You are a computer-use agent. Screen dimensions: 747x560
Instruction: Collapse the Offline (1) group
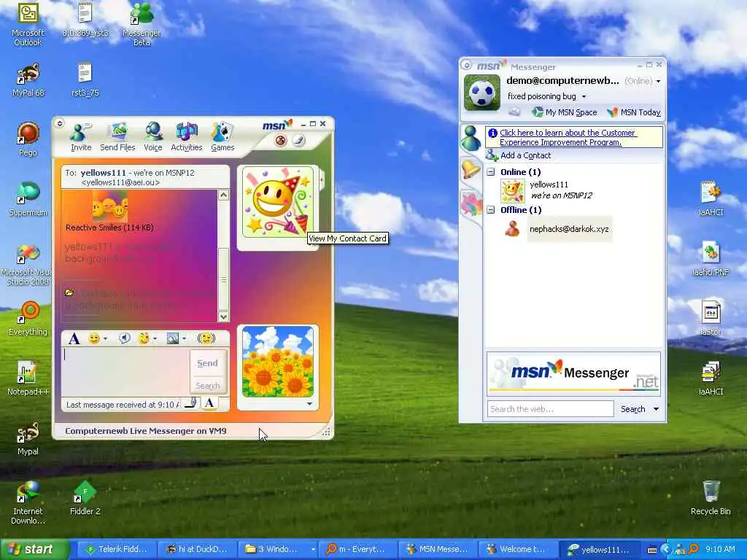[491, 210]
